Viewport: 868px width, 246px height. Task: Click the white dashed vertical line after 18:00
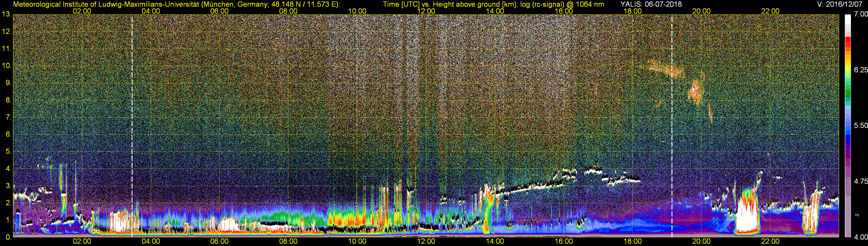(x=672, y=126)
